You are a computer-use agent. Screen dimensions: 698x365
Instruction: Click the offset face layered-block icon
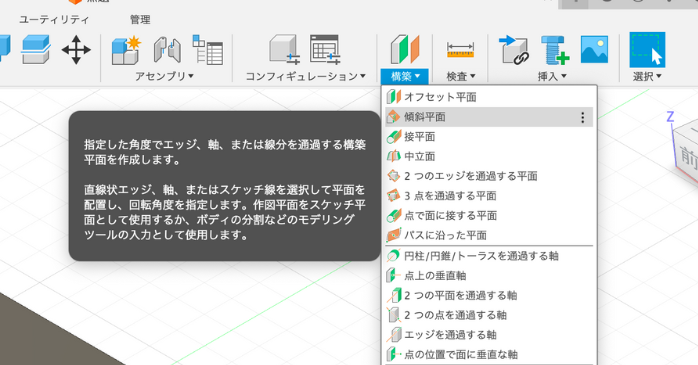pos(36,50)
